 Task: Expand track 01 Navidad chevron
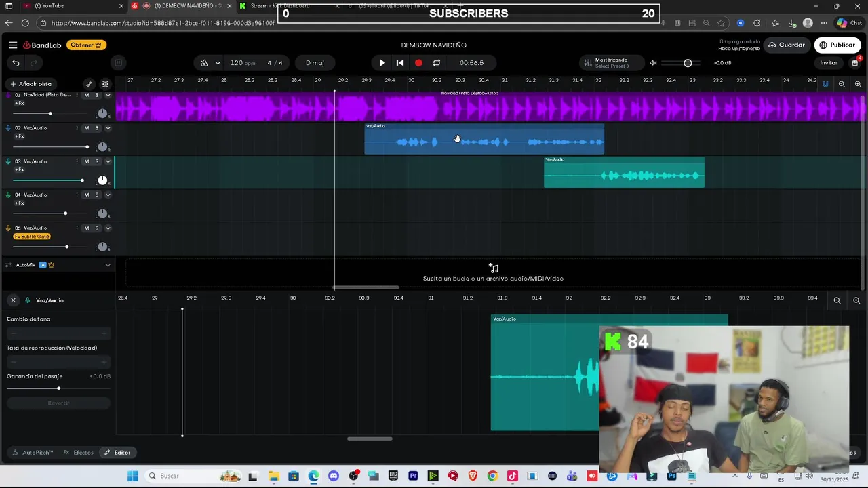pos(108,95)
